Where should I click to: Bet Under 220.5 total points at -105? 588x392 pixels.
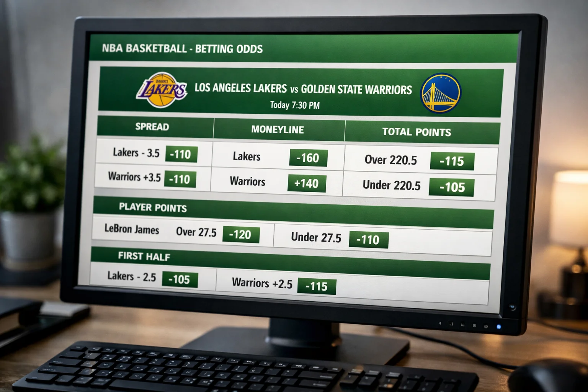point(451,187)
